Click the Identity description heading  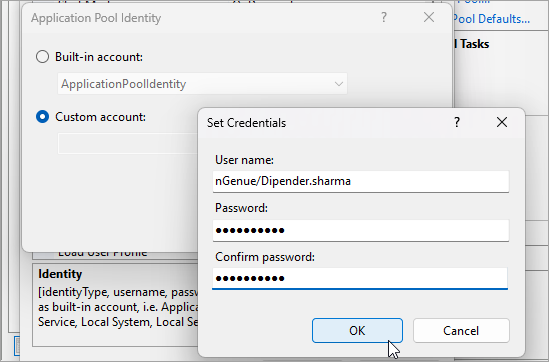click(x=60, y=274)
